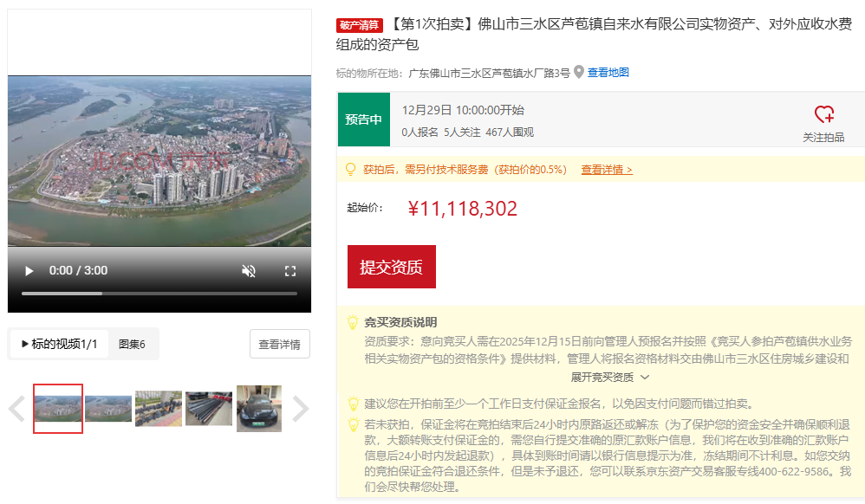Viewport: 865px width, 504px height.
Task: Click lightbulb icon beside 若未获拍 tip
Action: pyautogui.click(x=353, y=424)
